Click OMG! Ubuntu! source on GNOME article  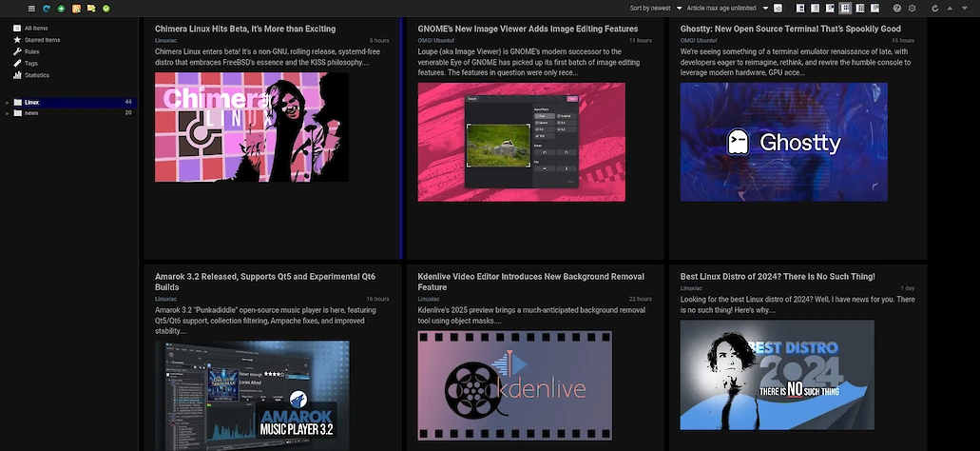[435, 40]
